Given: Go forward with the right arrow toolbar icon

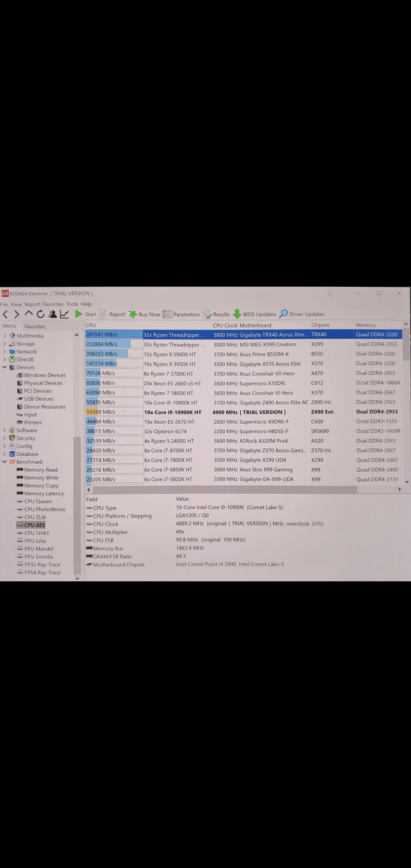Looking at the screenshot, I should tap(17, 314).
